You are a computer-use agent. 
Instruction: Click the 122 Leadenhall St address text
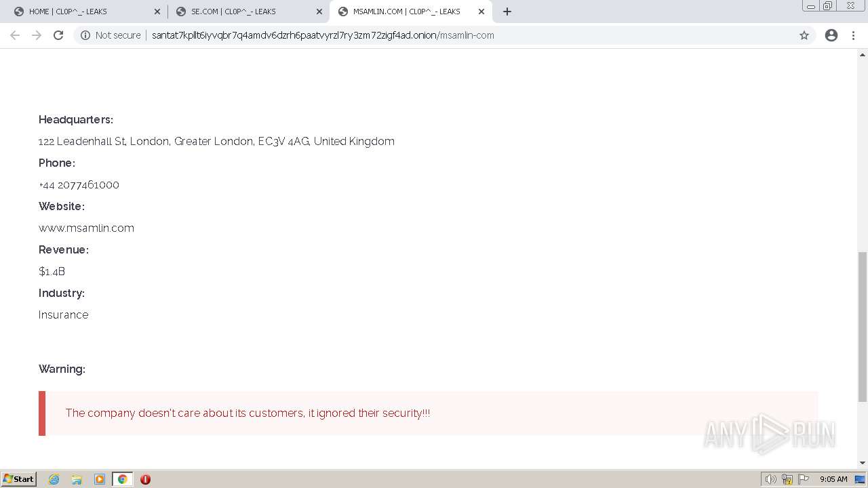pyautogui.click(x=216, y=141)
